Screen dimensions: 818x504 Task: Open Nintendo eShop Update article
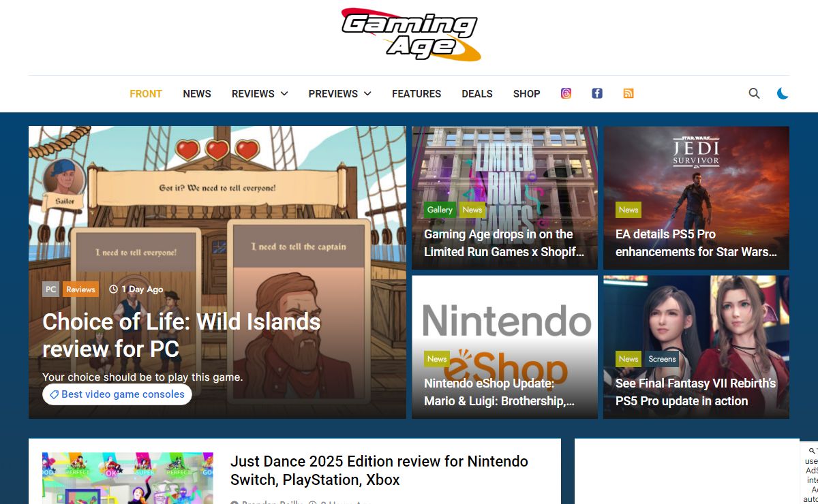point(499,392)
